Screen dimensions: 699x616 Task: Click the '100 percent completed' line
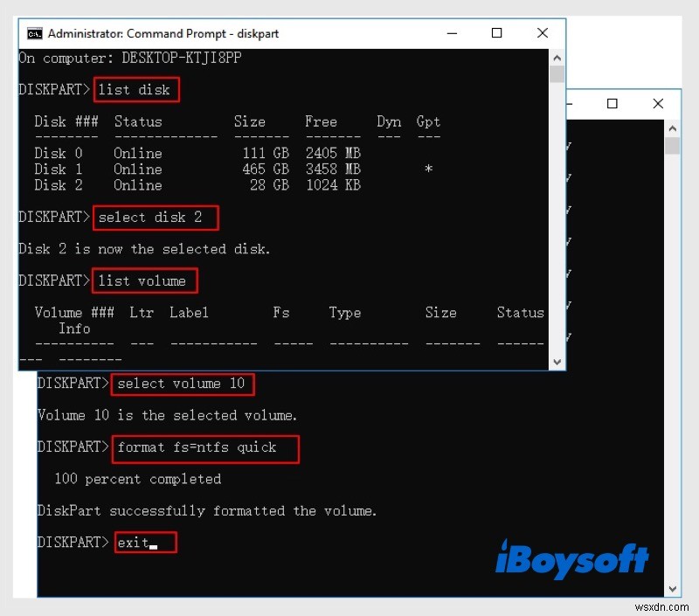(138, 479)
